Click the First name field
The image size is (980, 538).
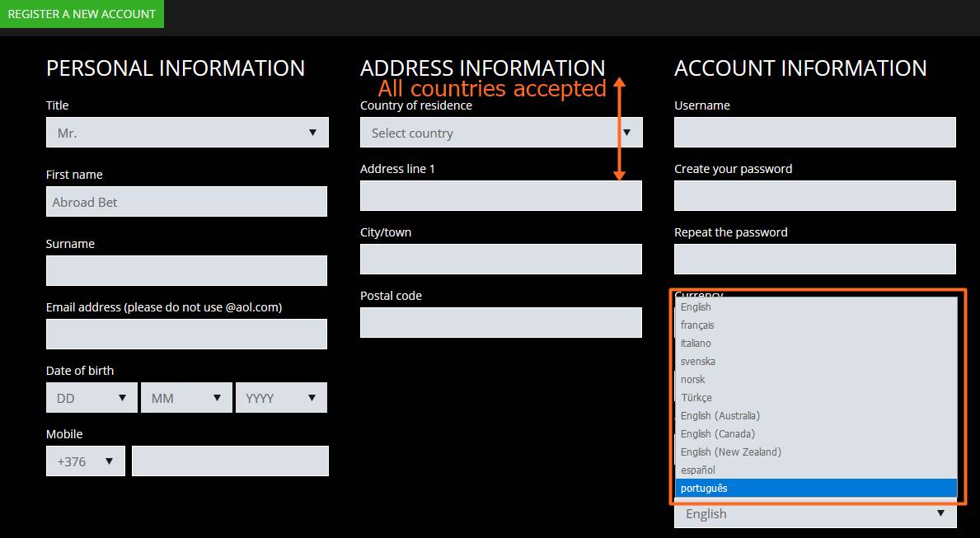pos(186,202)
